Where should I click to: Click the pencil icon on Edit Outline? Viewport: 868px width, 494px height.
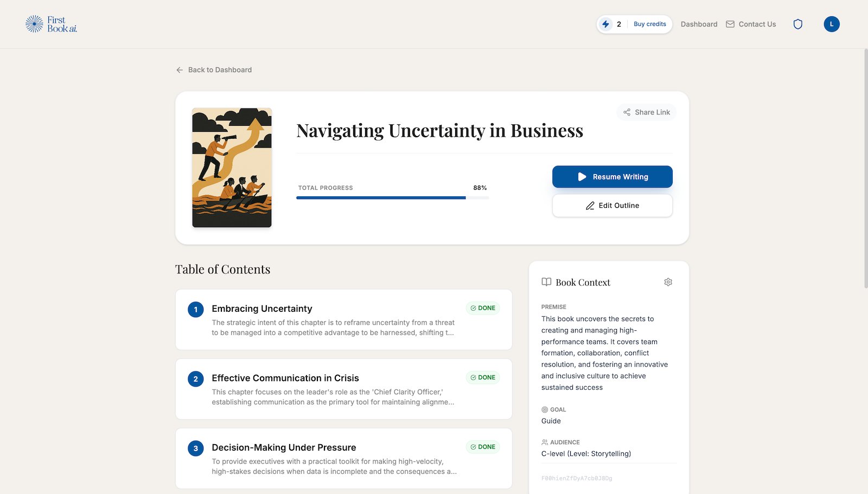590,206
